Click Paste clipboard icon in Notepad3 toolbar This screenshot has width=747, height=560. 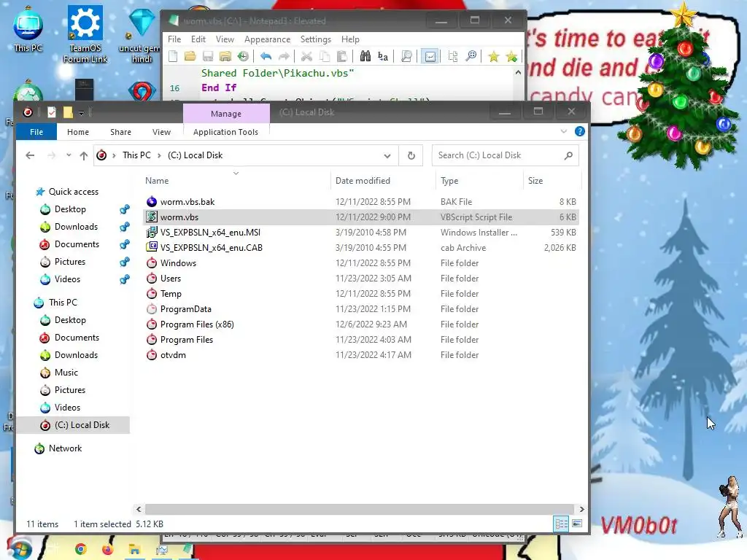[x=341, y=57]
